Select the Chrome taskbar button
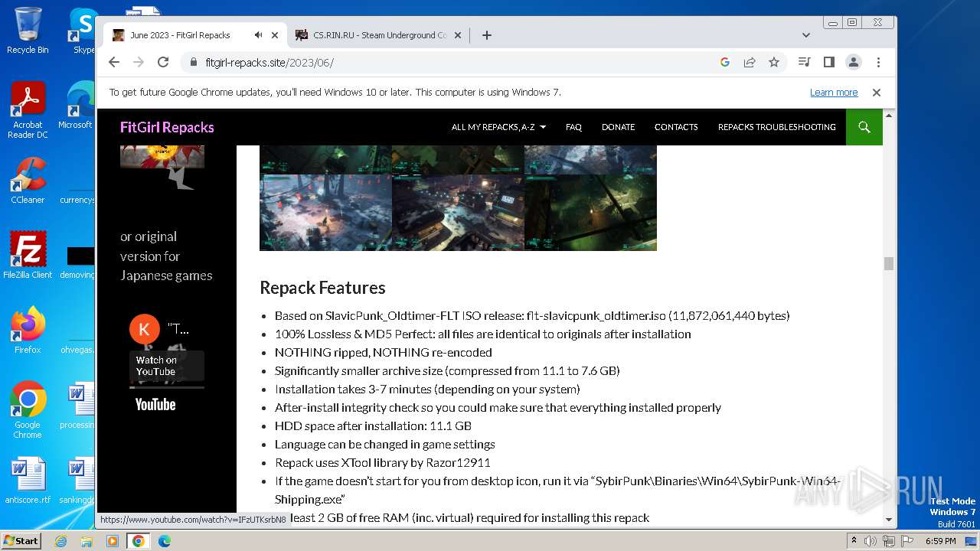This screenshot has height=551, width=980. 139,541
